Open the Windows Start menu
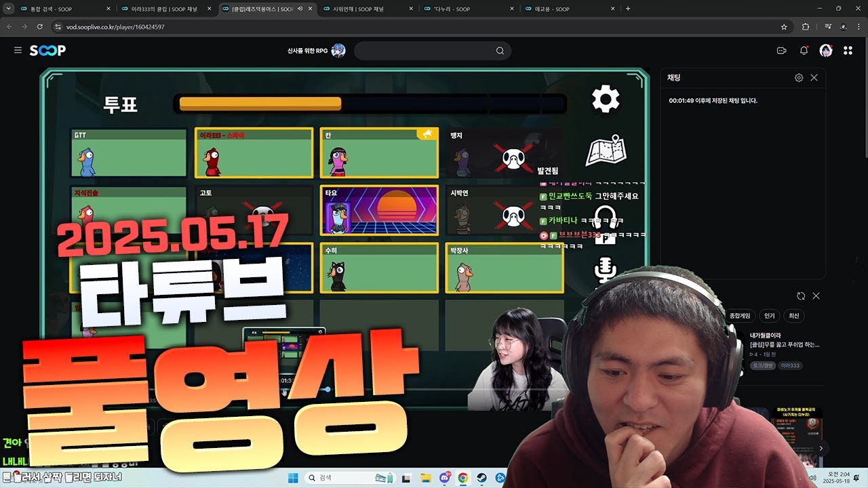The image size is (868, 488). (x=293, y=478)
